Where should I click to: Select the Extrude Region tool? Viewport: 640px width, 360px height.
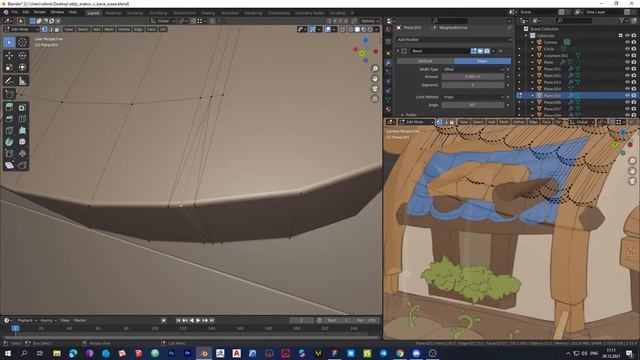pyautogui.click(x=9, y=107)
